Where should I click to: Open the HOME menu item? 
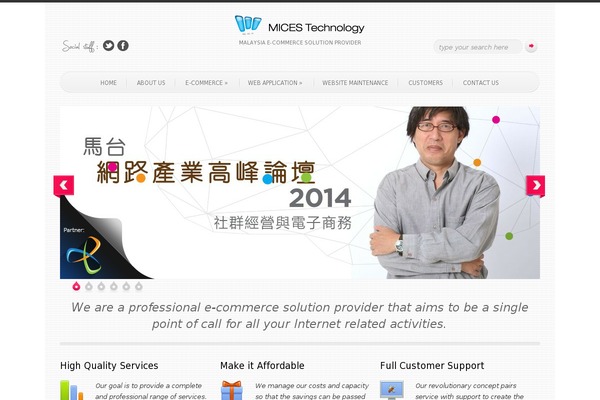[109, 83]
